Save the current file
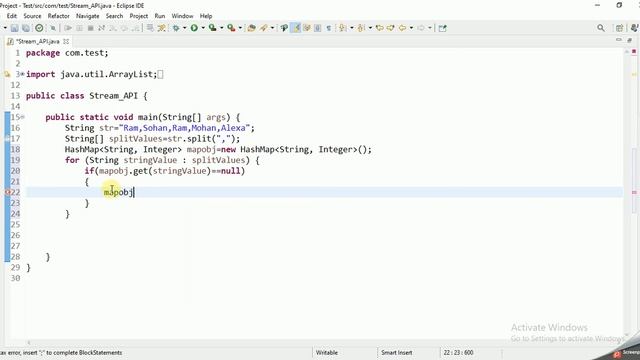Image resolution: width=640 pixels, height=360 pixels. click(x=14, y=28)
